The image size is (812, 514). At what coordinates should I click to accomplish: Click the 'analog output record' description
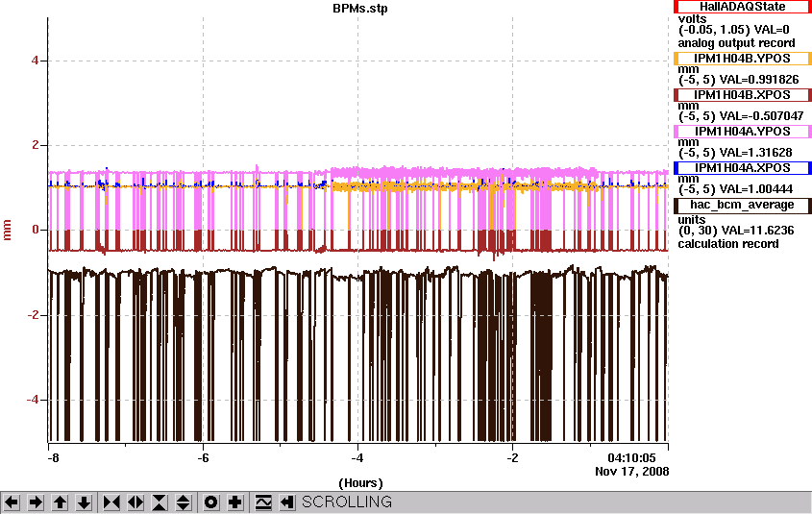(736, 43)
